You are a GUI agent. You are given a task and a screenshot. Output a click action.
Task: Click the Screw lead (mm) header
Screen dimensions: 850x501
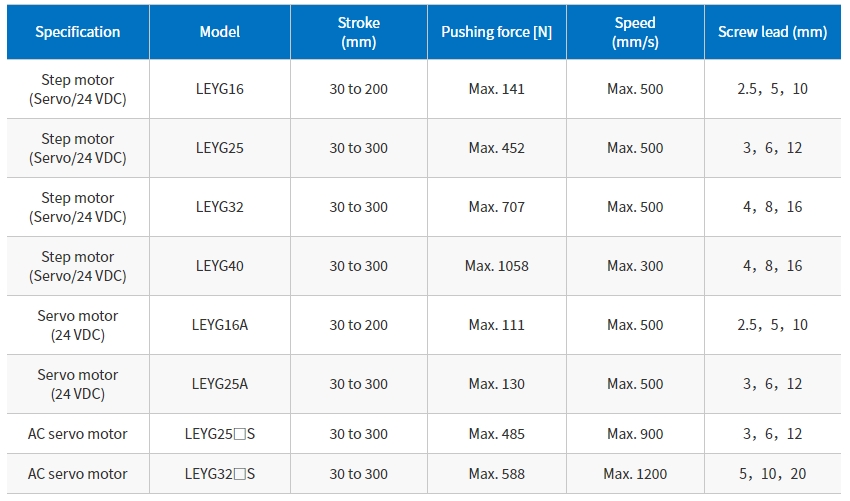[x=772, y=32]
